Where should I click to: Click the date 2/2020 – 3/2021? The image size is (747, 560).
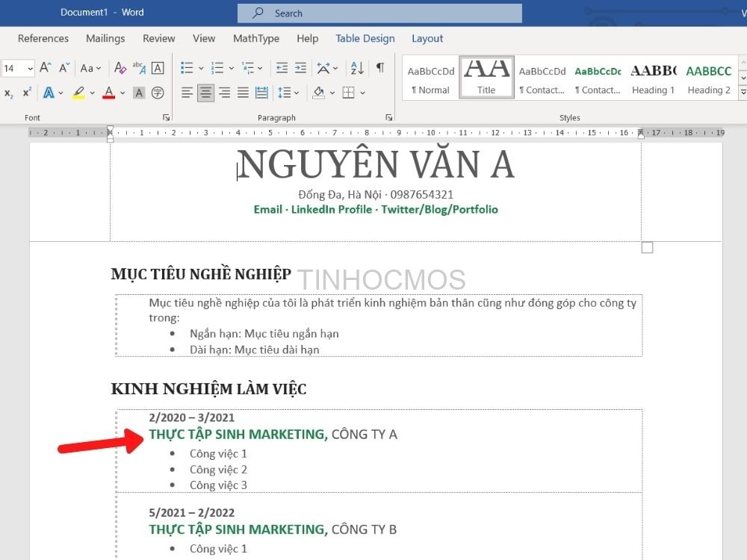[x=191, y=417]
